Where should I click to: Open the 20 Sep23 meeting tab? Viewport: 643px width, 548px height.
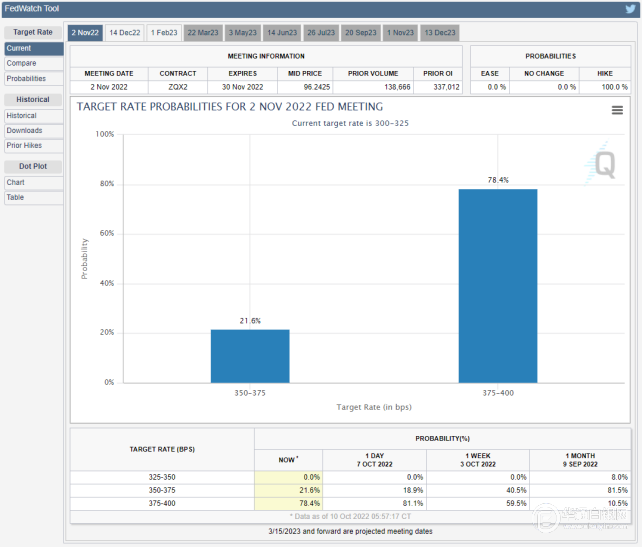361,33
